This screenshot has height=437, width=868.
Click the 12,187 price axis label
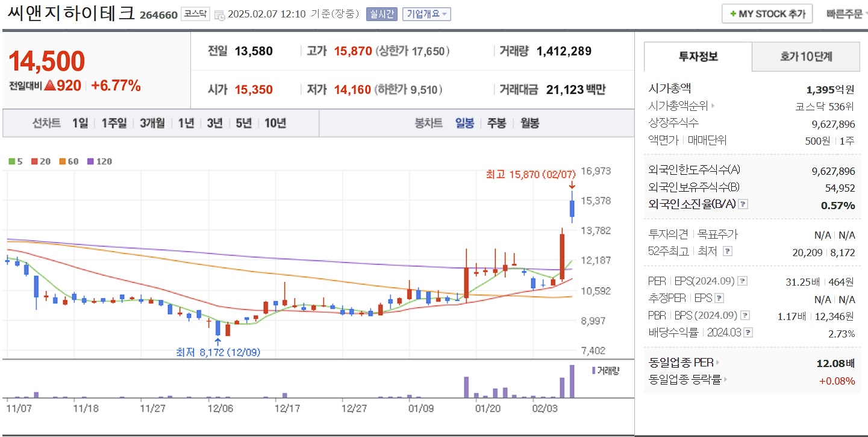(x=596, y=260)
